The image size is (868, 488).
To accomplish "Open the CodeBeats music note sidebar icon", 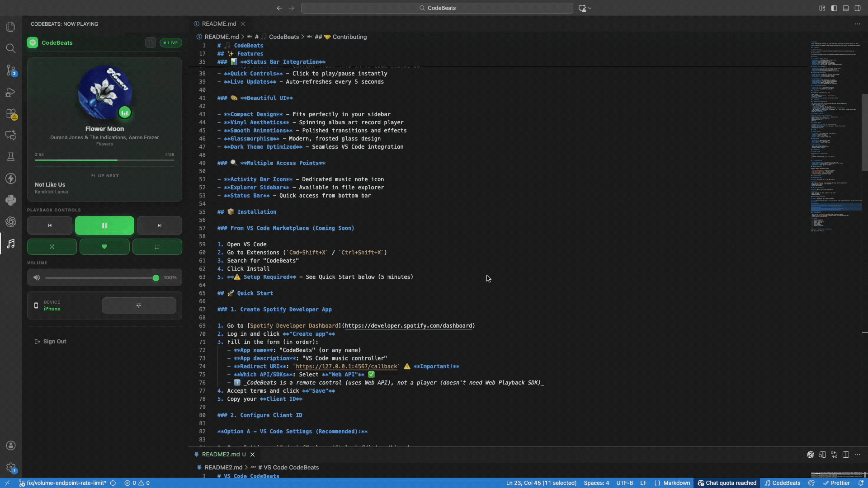I will point(11,244).
